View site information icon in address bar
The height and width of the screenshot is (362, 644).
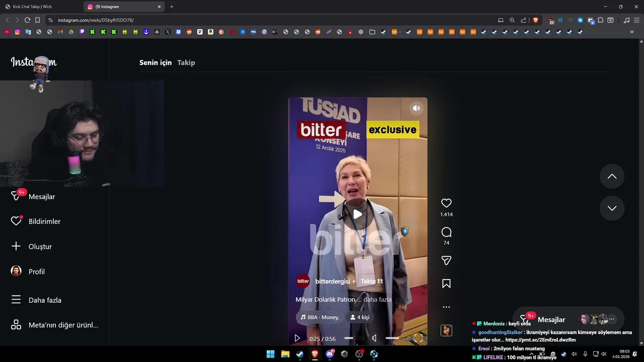point(50,20)
